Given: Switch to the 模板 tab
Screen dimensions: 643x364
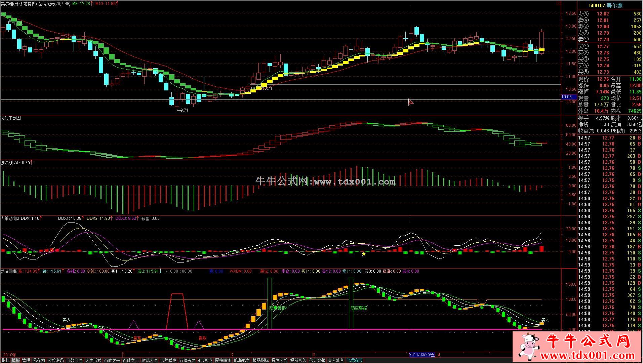Looking at the screenshot, I should point(16,360).
